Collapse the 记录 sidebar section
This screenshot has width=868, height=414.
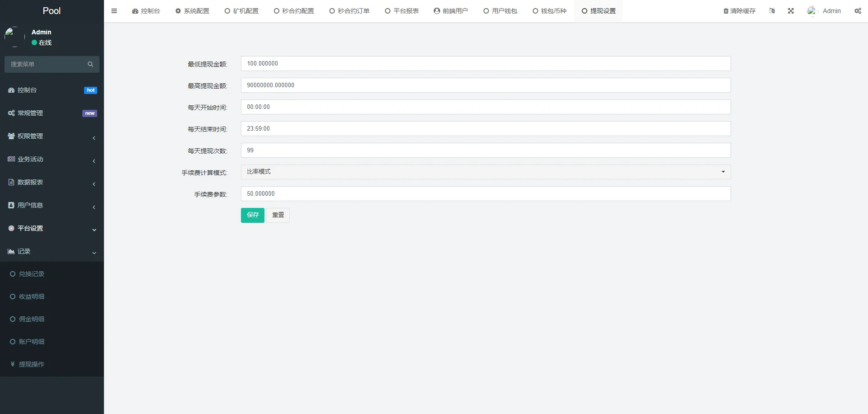(x=52, y=251)
